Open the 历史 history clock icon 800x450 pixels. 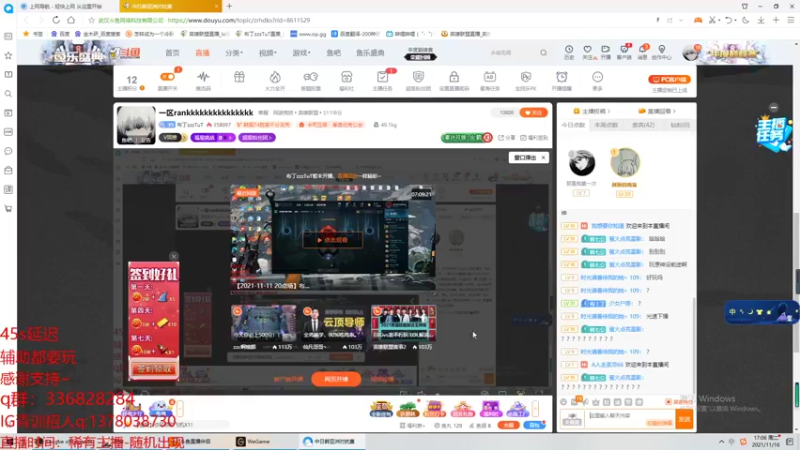pos(569,49)
